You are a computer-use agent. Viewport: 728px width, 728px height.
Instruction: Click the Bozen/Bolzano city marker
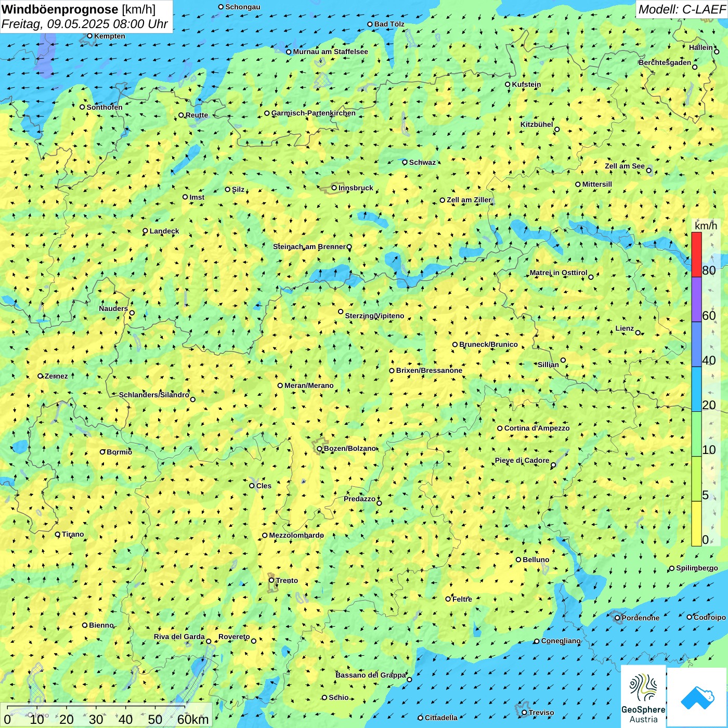320,449
